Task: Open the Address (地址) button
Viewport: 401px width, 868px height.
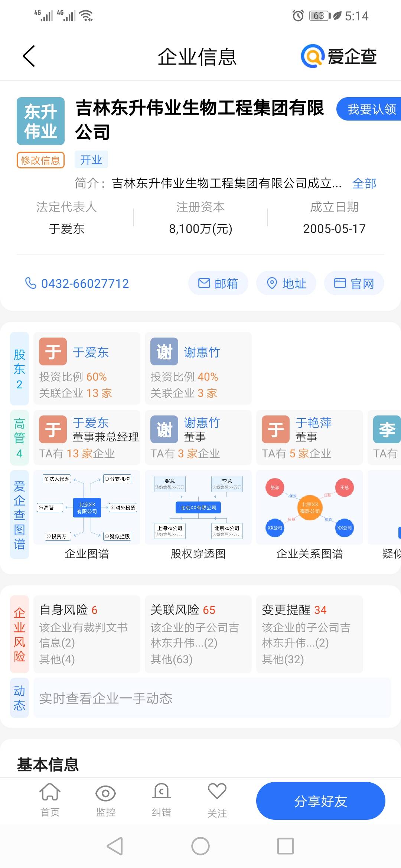Action: 286,283
